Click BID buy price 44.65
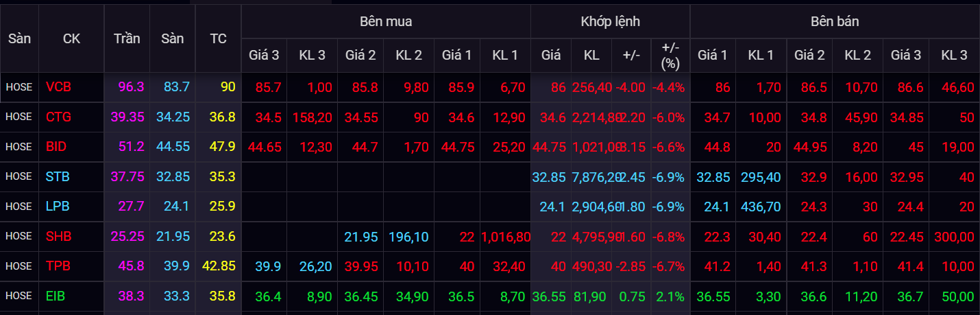This screenshot has height=315, width=980. (x=263, y=147)
